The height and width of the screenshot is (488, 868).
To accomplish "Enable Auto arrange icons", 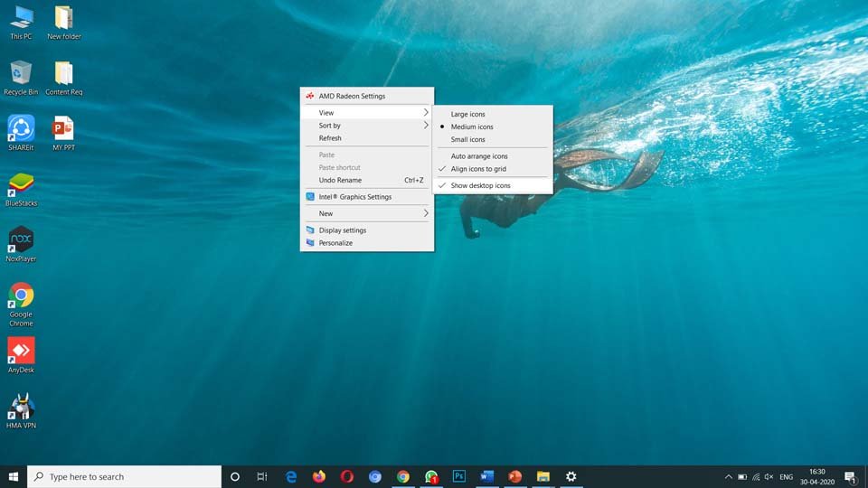I will [x=479, y=156].
